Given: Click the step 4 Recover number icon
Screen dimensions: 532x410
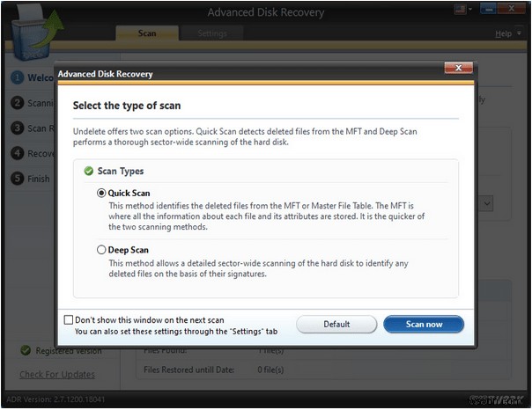Looking at the screenshot, I should (x=17, y=153).
